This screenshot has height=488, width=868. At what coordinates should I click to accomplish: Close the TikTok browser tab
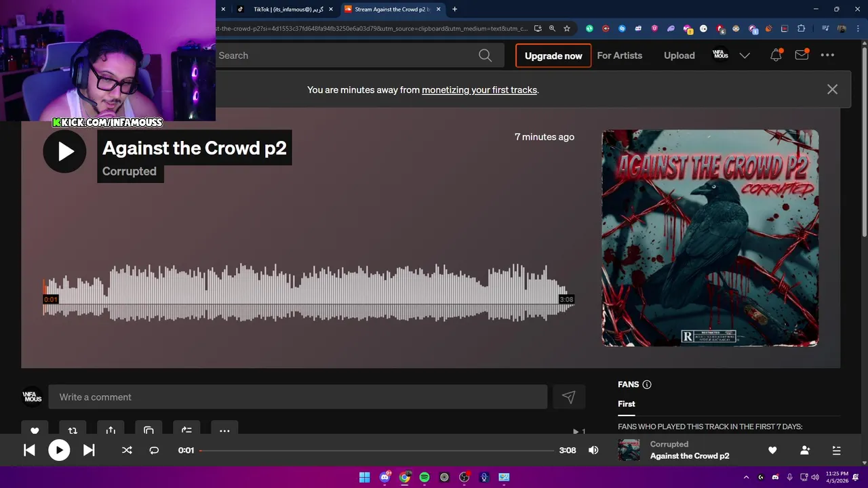pyautogui.click(x=331, y=9)
